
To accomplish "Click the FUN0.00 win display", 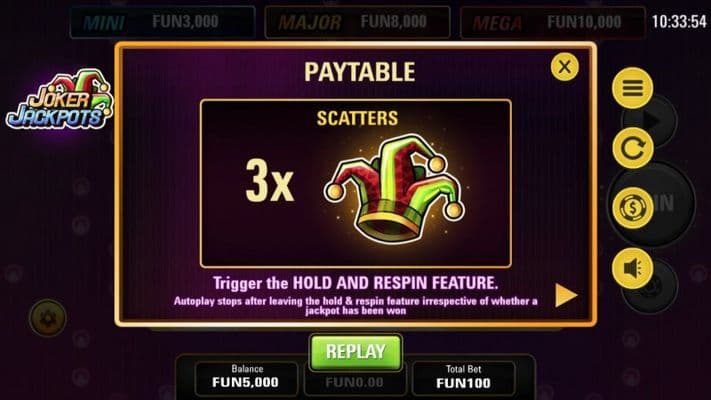I will (x=355, y=383).
